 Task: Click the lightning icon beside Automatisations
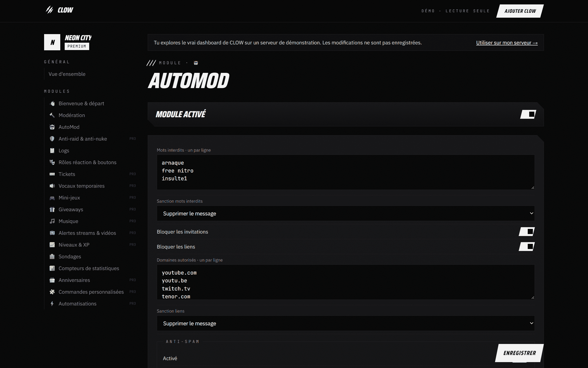point(52,304)
